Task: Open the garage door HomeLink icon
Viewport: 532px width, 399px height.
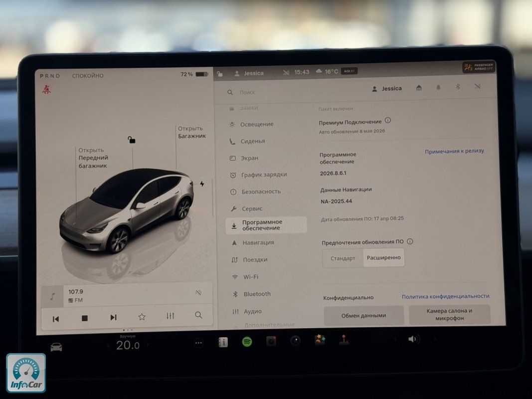Action: 419,88
